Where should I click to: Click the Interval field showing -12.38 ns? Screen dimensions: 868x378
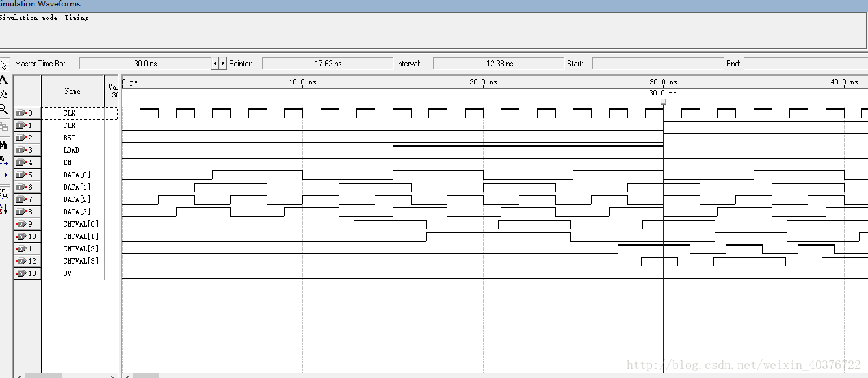pyautogui.click(x=499, y=64)
